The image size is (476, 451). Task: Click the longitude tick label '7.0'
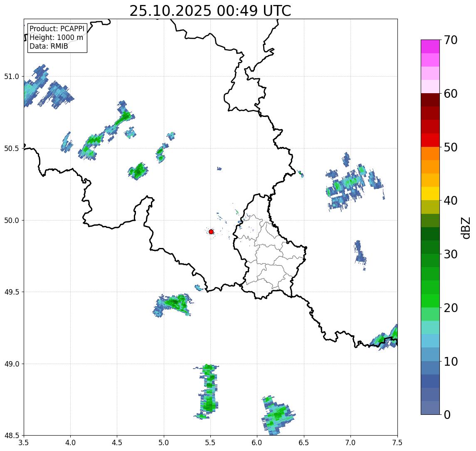coord(351,443)
